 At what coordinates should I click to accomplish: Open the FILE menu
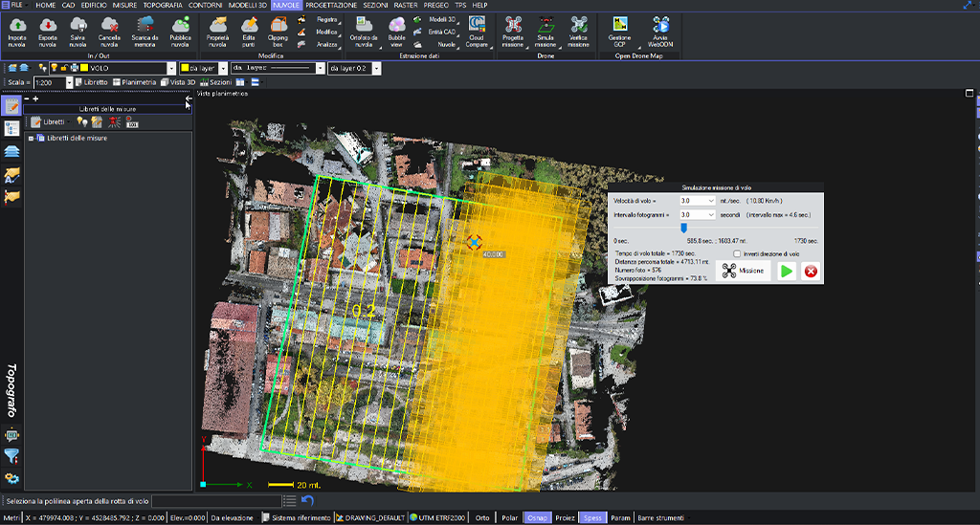[x=15, y=5]
